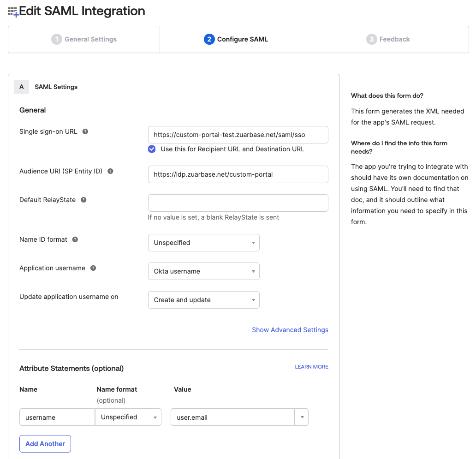Viewport: 476px width, 459px height.
Task: Click the app grid icon beside page title
Action: tap(13, 12)
